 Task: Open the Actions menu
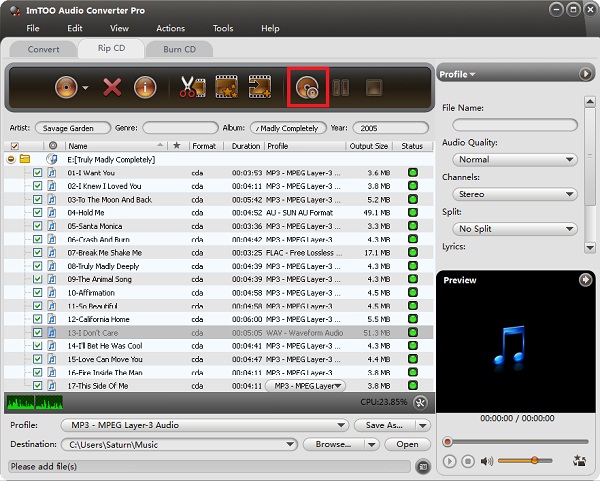click(x=170, y=28)
